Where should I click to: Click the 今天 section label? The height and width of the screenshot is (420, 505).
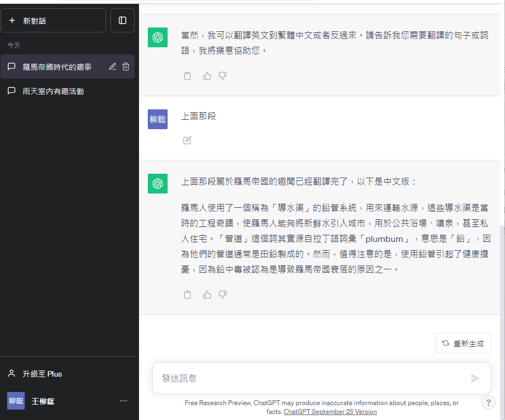click(x=14, y=46)
